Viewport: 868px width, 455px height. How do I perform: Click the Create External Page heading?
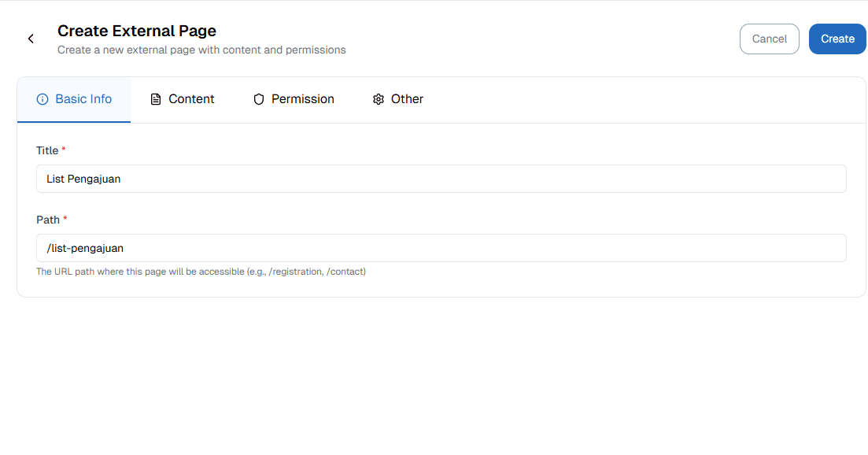pos(137,31)
